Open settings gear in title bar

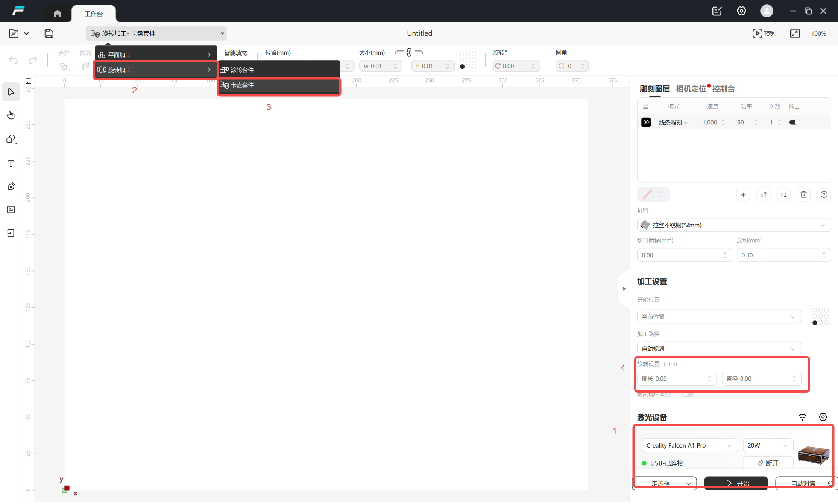point(741,11)
